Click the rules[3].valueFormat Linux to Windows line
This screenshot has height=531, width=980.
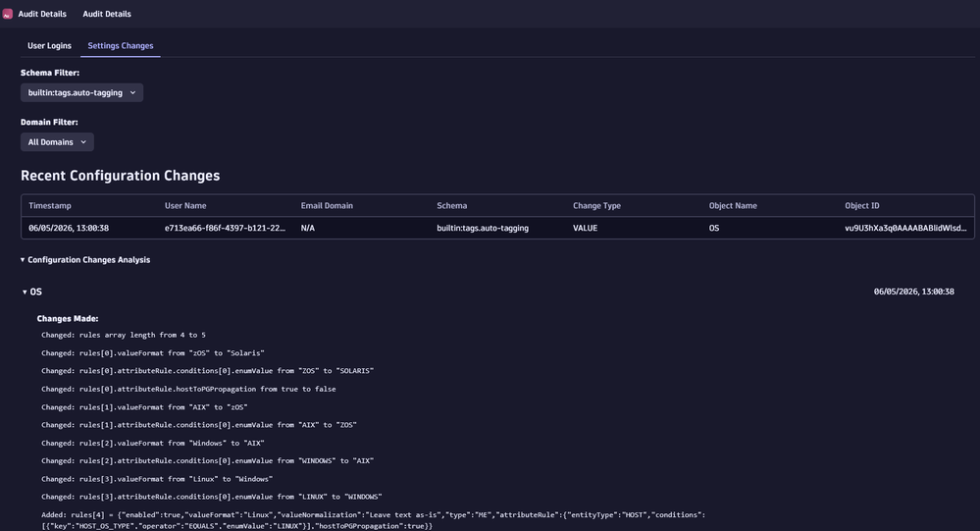[x=157, y=479]
